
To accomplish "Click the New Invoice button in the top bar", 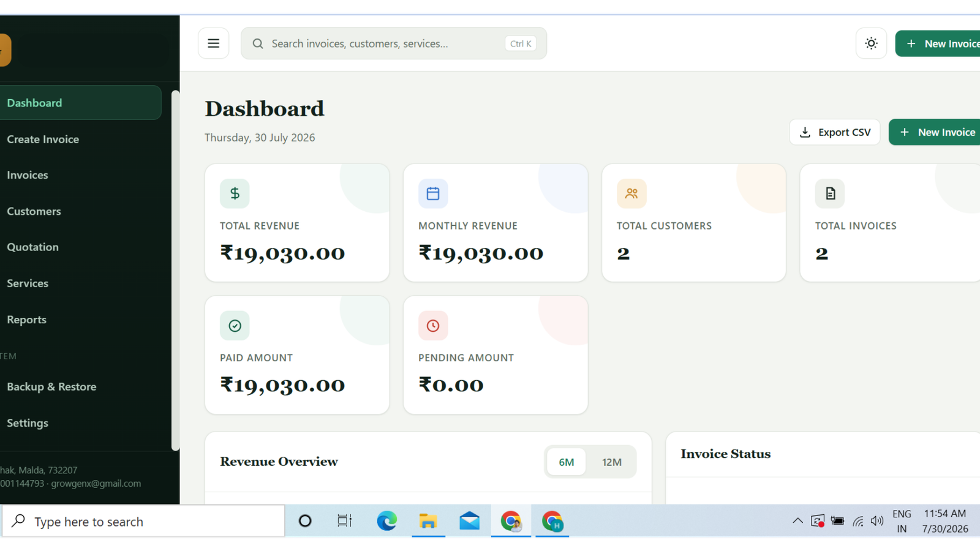I will pos(938,43).
